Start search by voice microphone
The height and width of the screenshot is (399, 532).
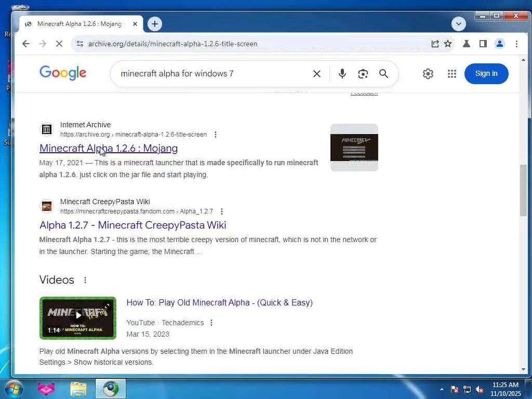tap(342, 74)
